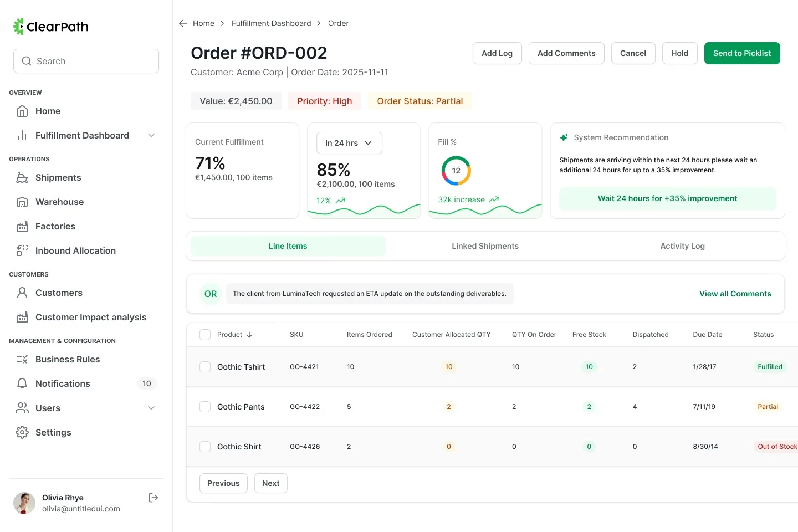This screenshot has height=532, width=798.
Task: Open the Activity Log tab
Action: pyautogui.click(x=683, y=246)
